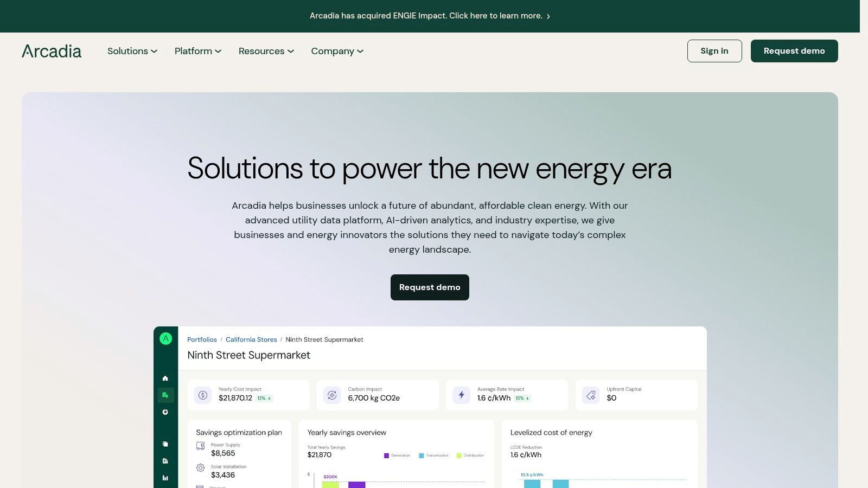Click the Ninth Street Supermarket page title
The height and width of the screenshot is (488, 868).
click(x=248, y=355)
